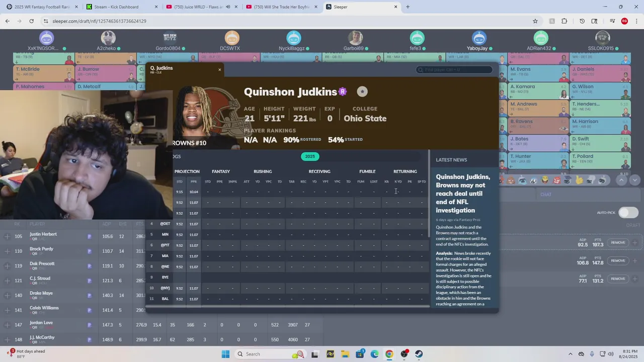Viewport: 644px width, 362px height.
Task: Click the game log scrollbar in player card
Action: (x=429, y=194)
